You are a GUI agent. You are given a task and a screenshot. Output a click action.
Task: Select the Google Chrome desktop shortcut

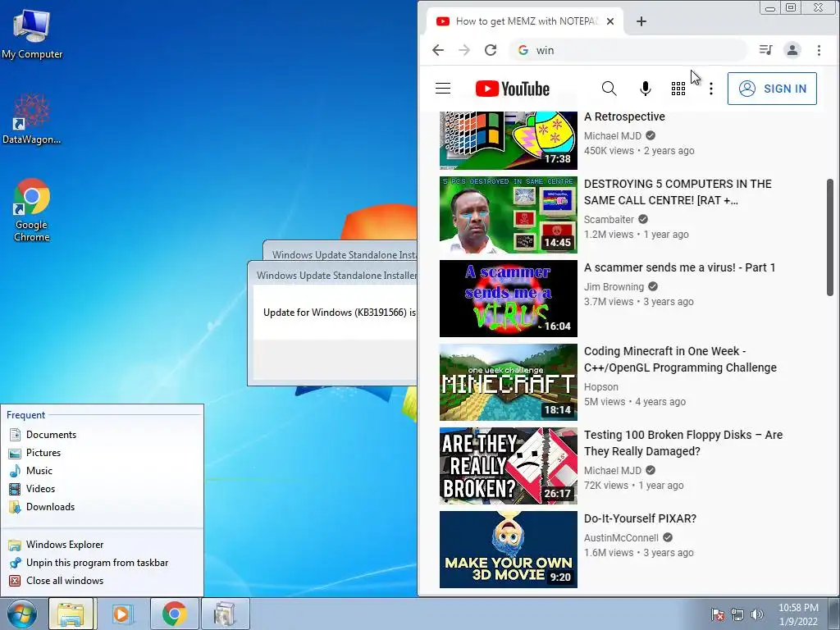coord(32,210)
